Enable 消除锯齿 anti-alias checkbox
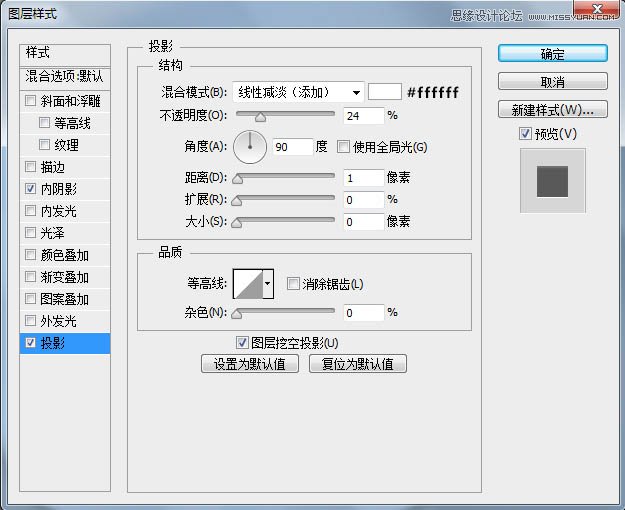Screen dimensions: 625x510 293,285
